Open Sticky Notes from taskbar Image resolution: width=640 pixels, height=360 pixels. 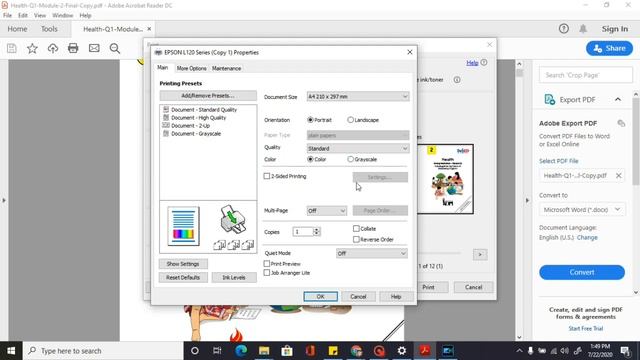click(333, 351)
